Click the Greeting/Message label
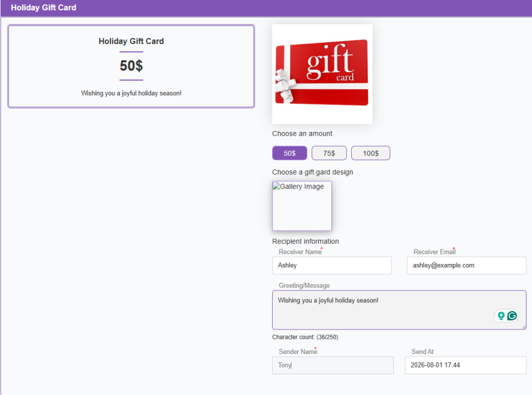This screenshot has height=395, width=532. point(304,285)
